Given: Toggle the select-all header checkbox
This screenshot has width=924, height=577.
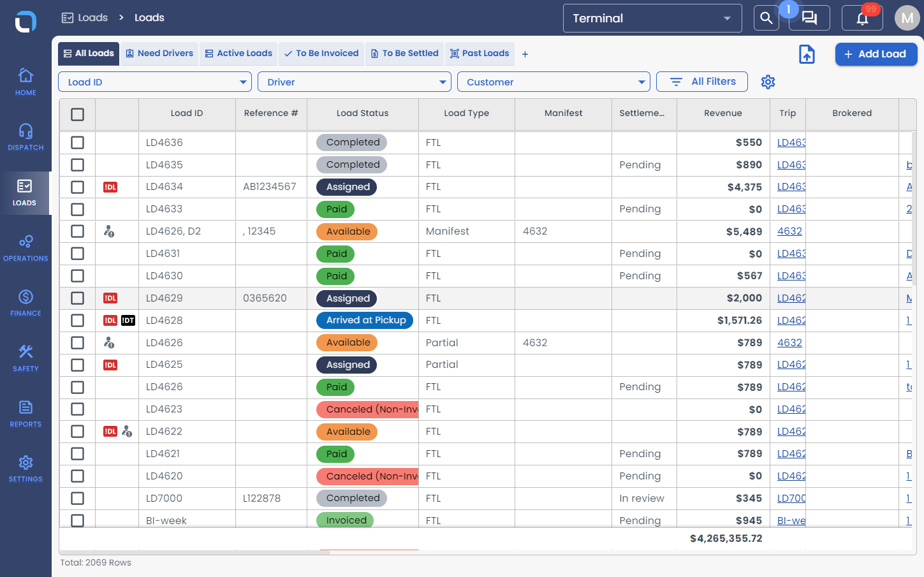Looking at the screenshot, I should 78,114.
